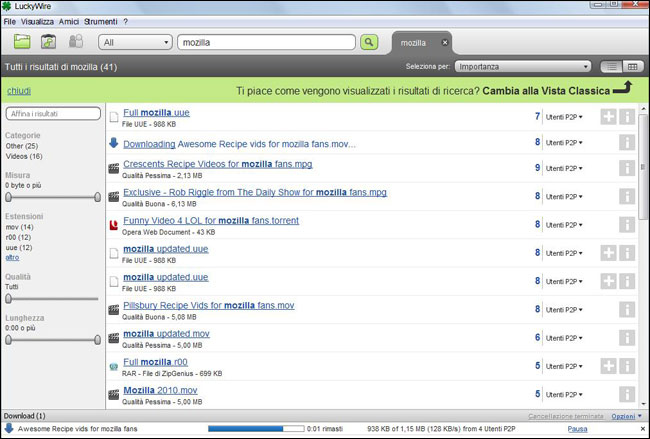
Task: Expand Utenti P2P dropdown for Funny Video torrent
Action: tap(565, 226)
